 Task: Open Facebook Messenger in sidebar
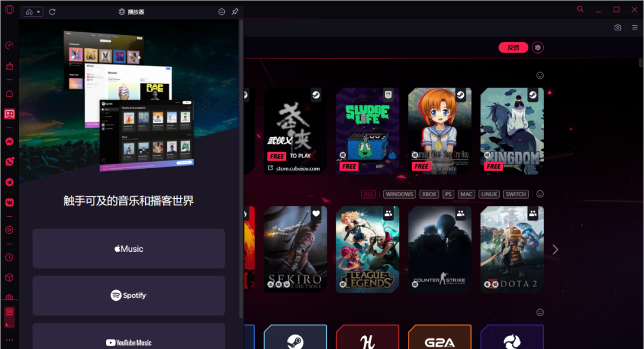pos(10,141)
